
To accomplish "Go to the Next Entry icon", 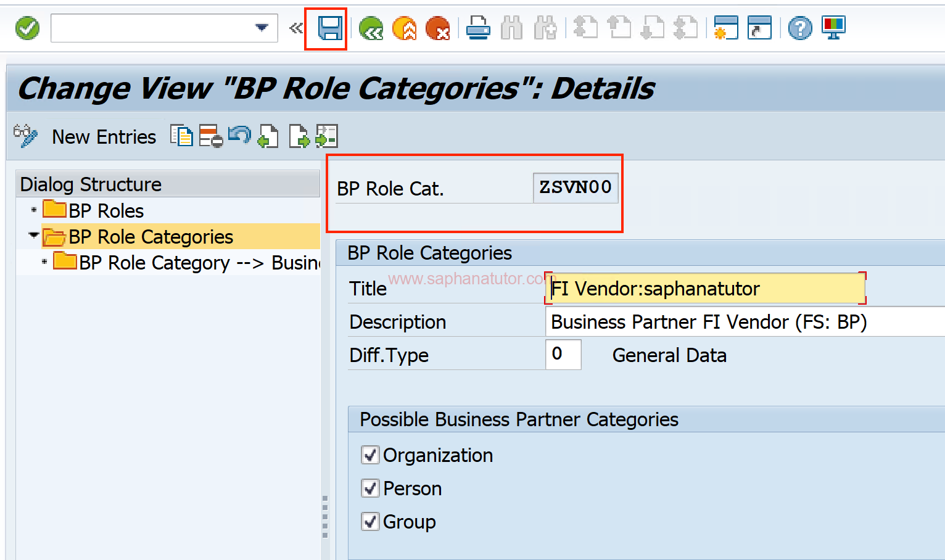I will 299,136.
